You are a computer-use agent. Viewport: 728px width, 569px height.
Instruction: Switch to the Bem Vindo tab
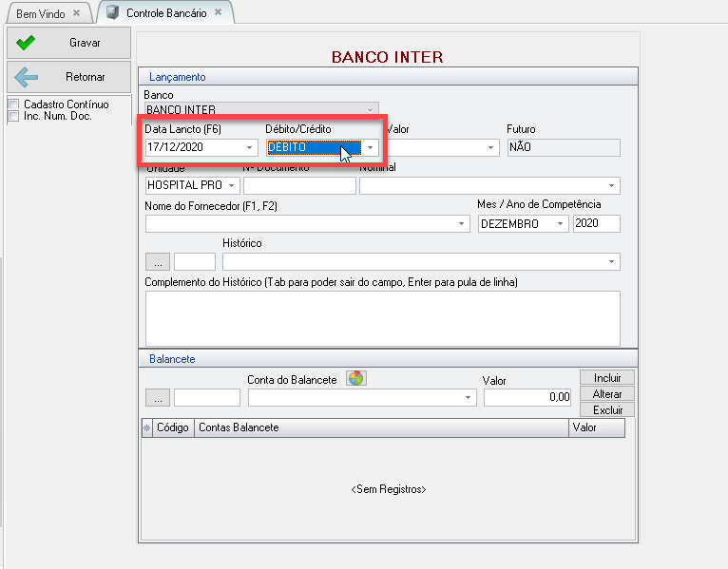[41, 14]
